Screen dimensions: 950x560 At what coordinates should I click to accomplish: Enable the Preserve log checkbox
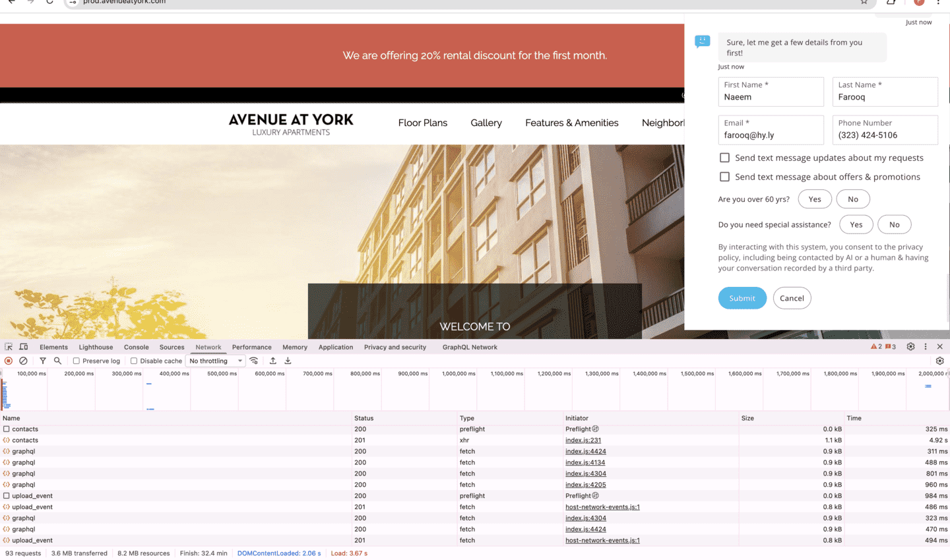coord(77,361)
